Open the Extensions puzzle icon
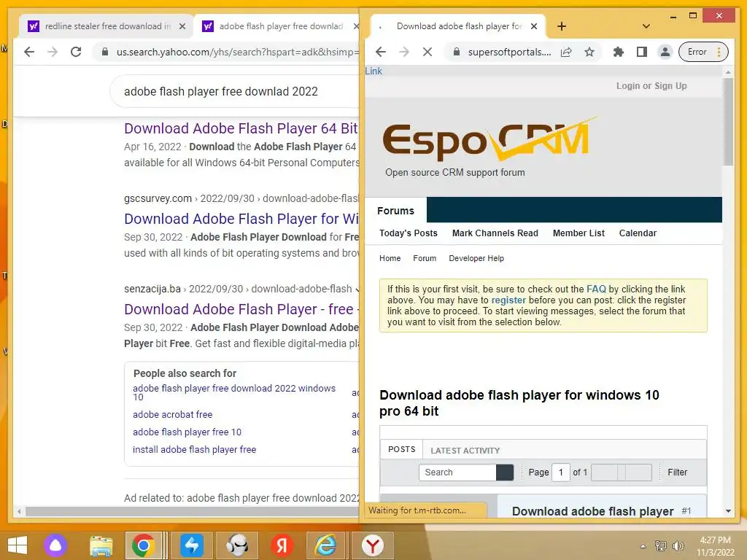 pos(619,52)
